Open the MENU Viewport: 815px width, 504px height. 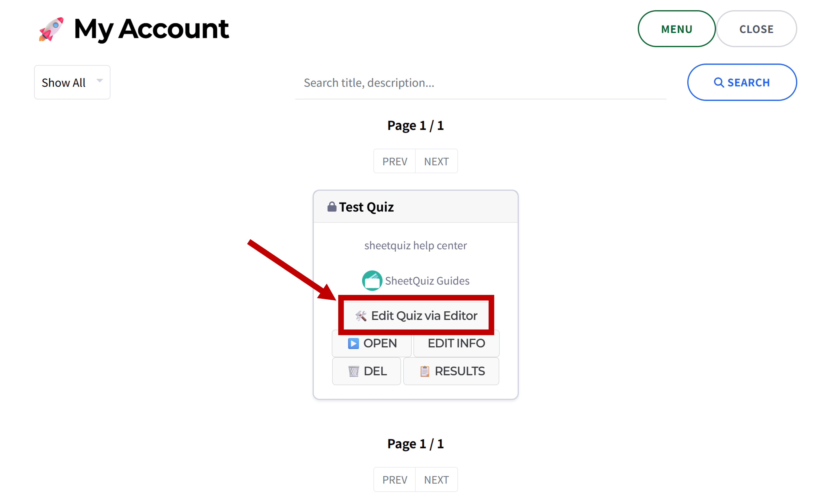click(676, 29)
